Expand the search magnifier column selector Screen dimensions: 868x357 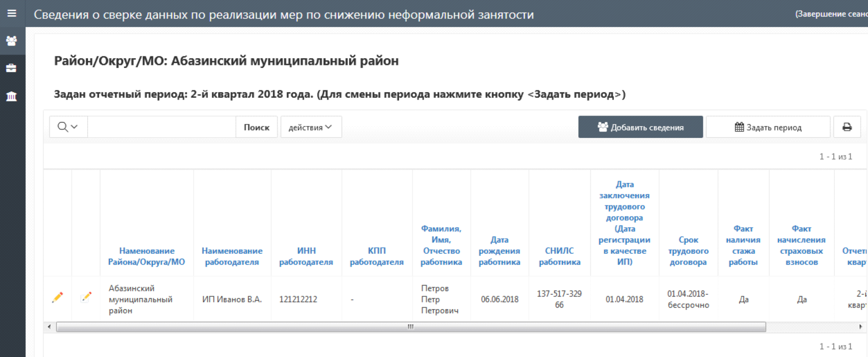pyautogui.click(x=68, y=127)
